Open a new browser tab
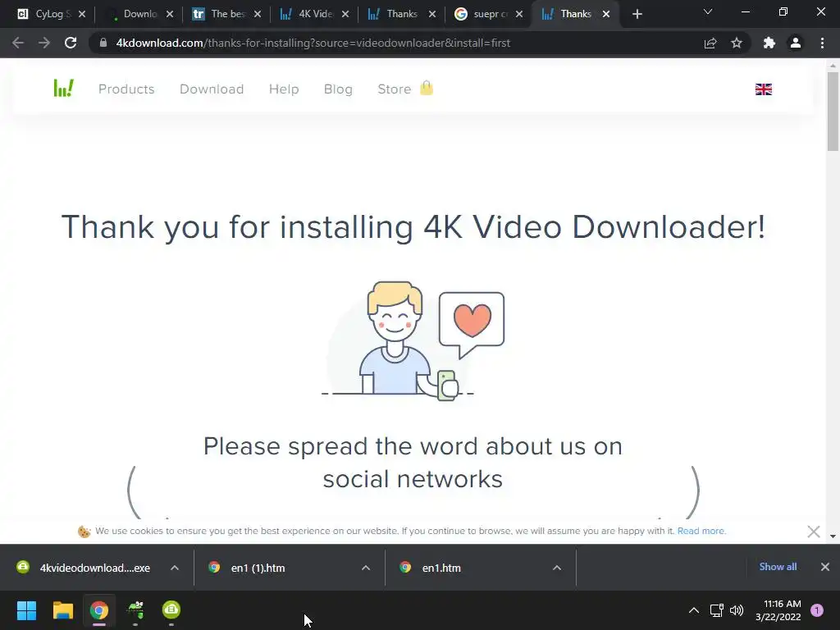The image size is (840, 630). [637, 14]
